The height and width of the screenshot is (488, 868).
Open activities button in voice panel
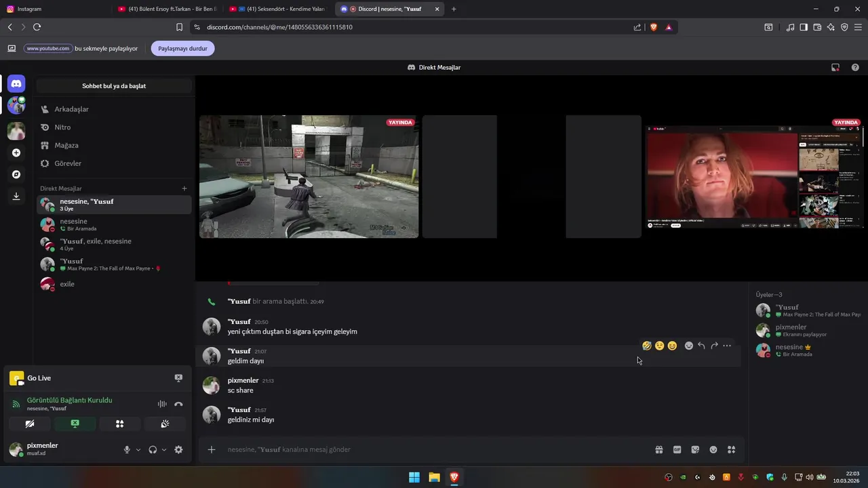119,424
